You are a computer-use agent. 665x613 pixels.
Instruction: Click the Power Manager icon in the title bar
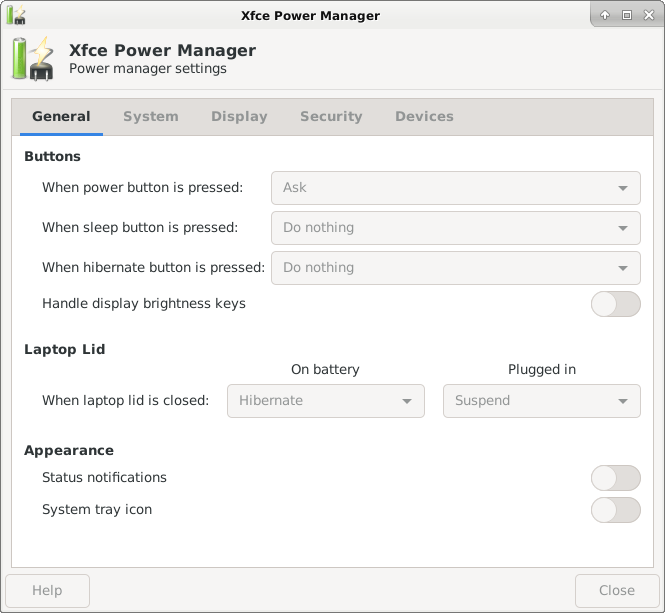(16, 15)
